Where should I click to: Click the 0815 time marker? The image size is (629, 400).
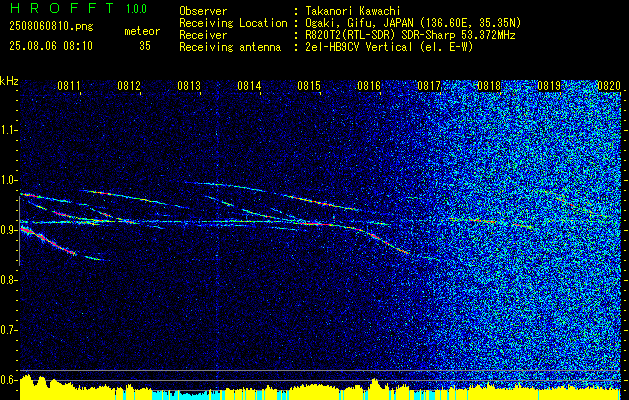pos(309,85)
